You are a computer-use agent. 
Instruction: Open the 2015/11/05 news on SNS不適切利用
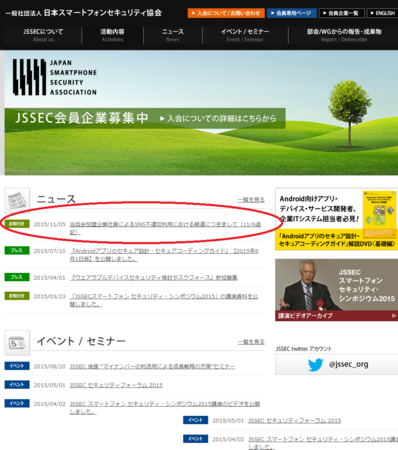165,228
